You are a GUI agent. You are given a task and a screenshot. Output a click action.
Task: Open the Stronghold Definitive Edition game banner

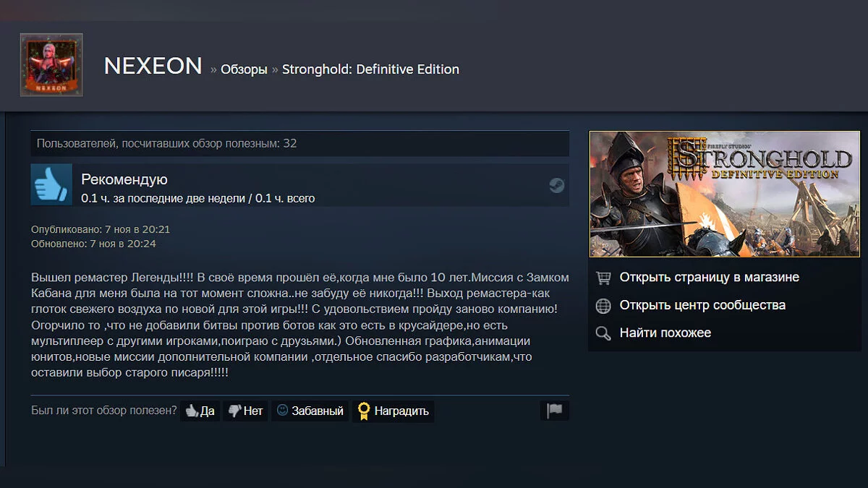coord(725,194)
